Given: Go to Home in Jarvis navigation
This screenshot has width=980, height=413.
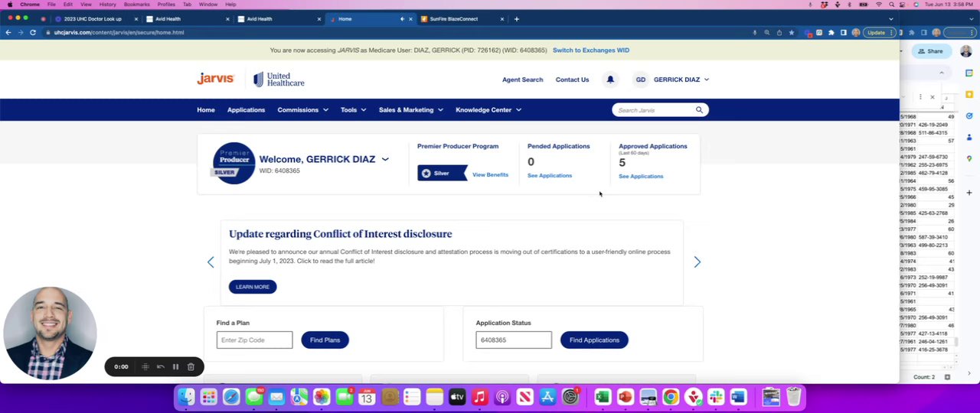Looking at the screenshot, I should 206,110.
